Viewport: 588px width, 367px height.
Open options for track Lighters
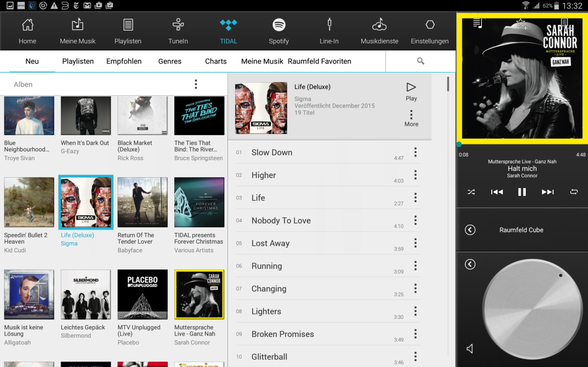pyautogui.click(x=415, y=311)
